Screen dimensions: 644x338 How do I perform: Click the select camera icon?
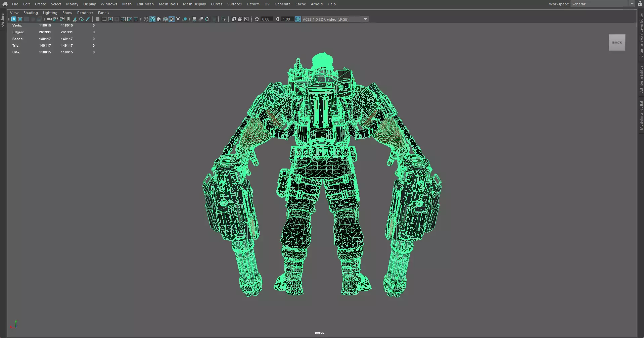(49, 19)
